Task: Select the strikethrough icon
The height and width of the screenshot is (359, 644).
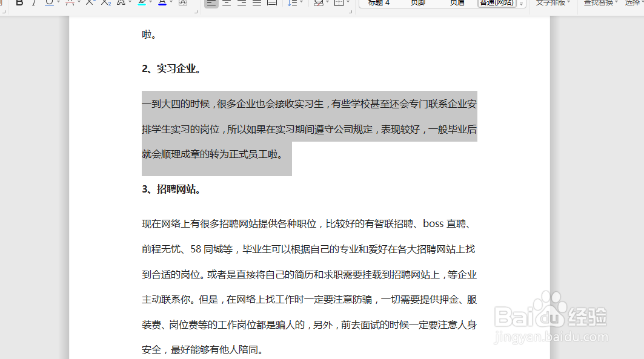Action: click(x=68, y=4)
